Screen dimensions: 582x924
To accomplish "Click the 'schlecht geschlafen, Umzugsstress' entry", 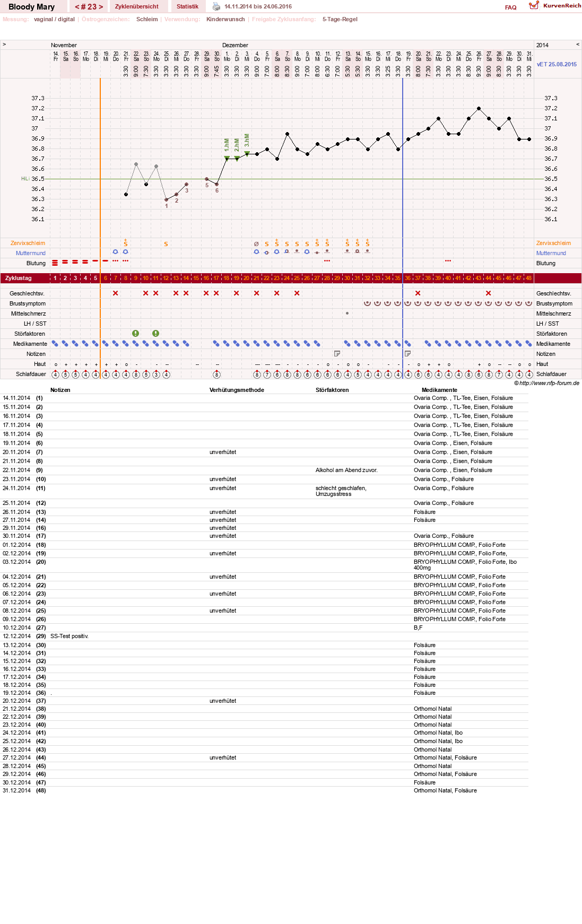I will click(x=341, y=491).
